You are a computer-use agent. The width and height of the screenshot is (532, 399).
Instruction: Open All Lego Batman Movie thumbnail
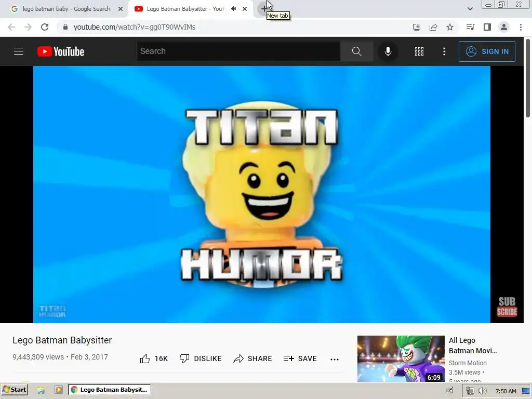coord(401,358)
